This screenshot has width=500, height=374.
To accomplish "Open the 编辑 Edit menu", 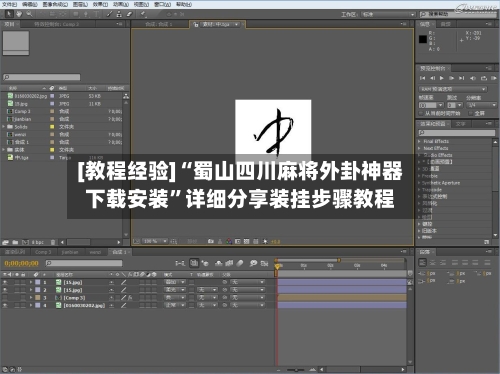I will 30,4.
